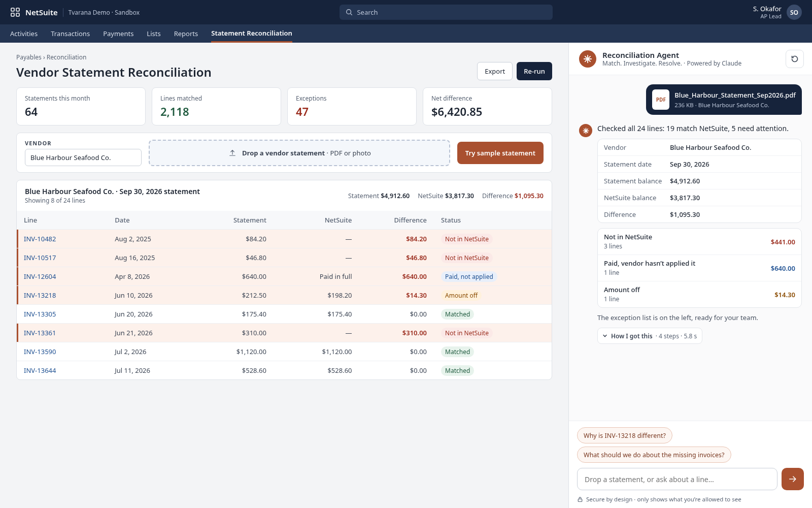Viewport: 812px width, 508px height.
Task: Send the message with arrow button
Action: point(793,479)
